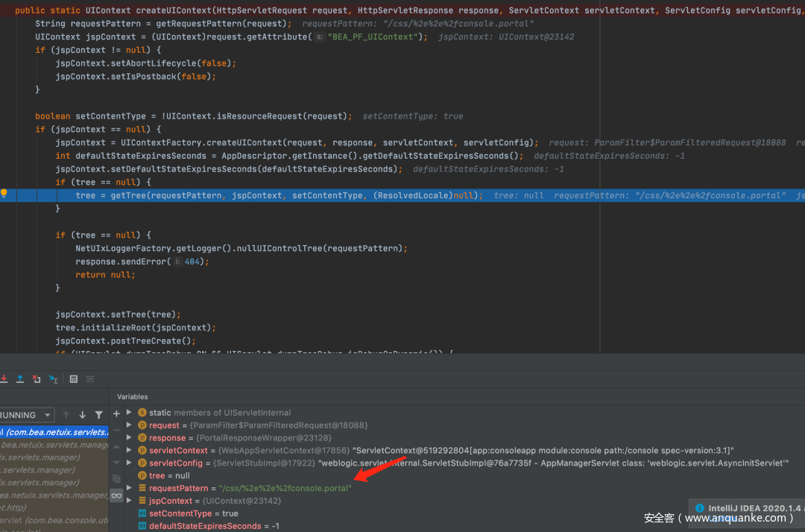Screen dimensions: 805x532
Task: Click the Force Step Into red arrow icon
Action: click(x=4, y=379)
